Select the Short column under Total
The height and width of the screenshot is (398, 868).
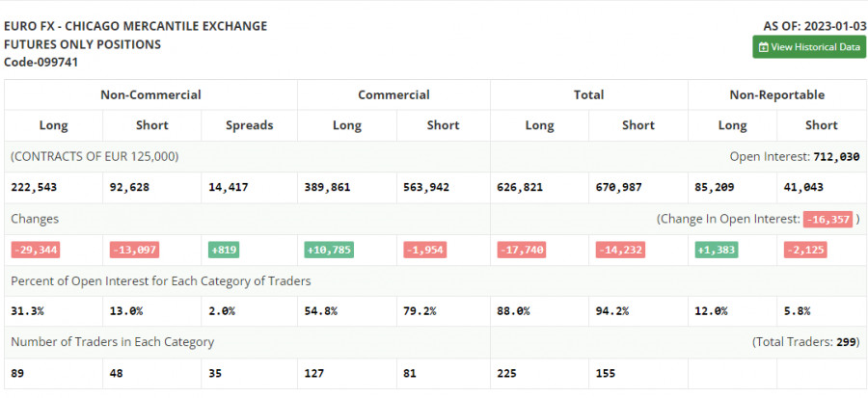638,125
